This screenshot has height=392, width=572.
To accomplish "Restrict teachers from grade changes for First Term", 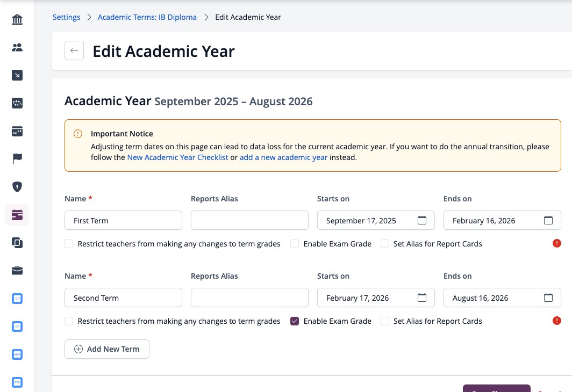I will click(x=69, y=244).
